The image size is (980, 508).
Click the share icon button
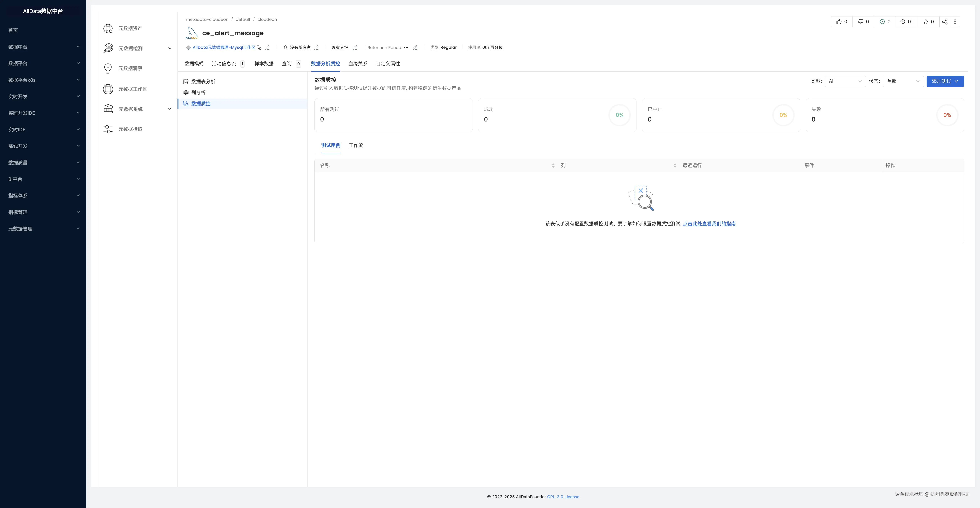point(945,22)
